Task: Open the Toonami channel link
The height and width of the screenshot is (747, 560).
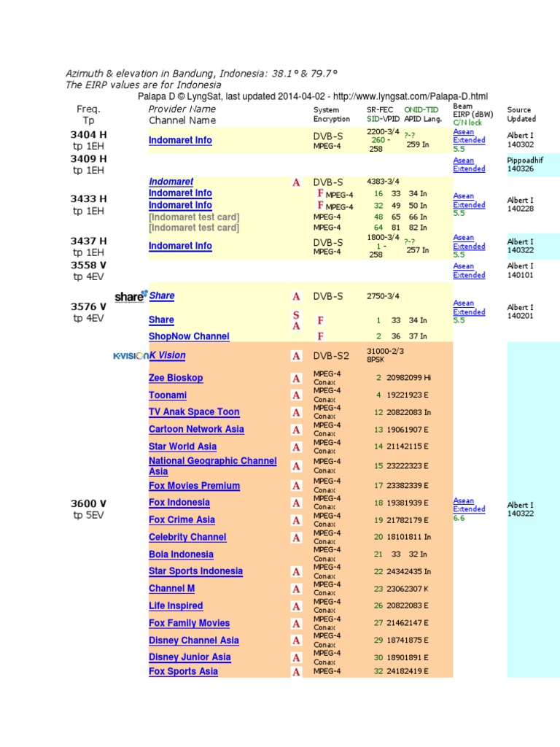Action: (168, 395)
